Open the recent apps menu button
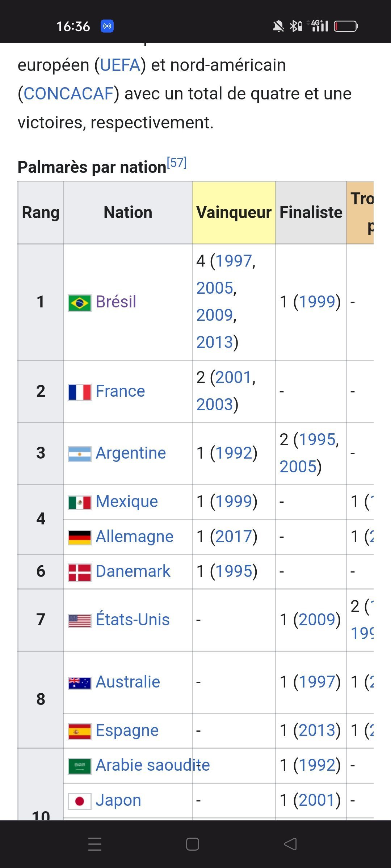 95,844
